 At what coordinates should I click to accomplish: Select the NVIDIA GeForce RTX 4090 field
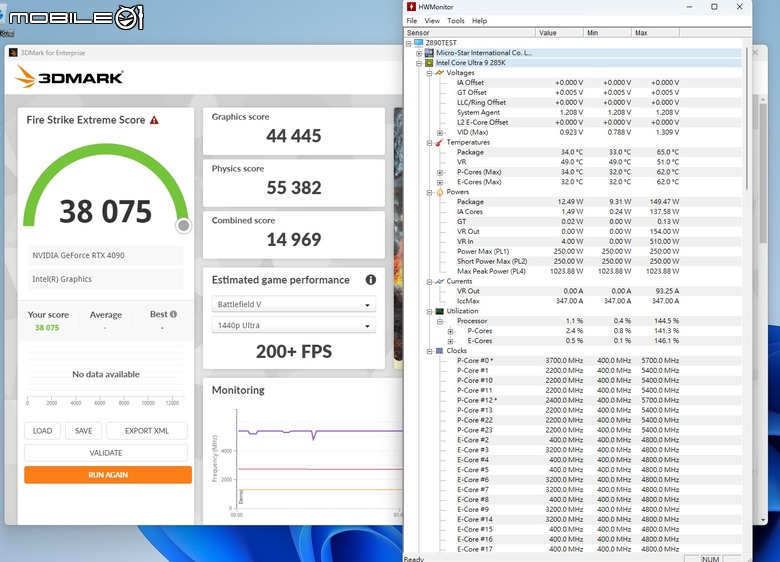[106, 255]
